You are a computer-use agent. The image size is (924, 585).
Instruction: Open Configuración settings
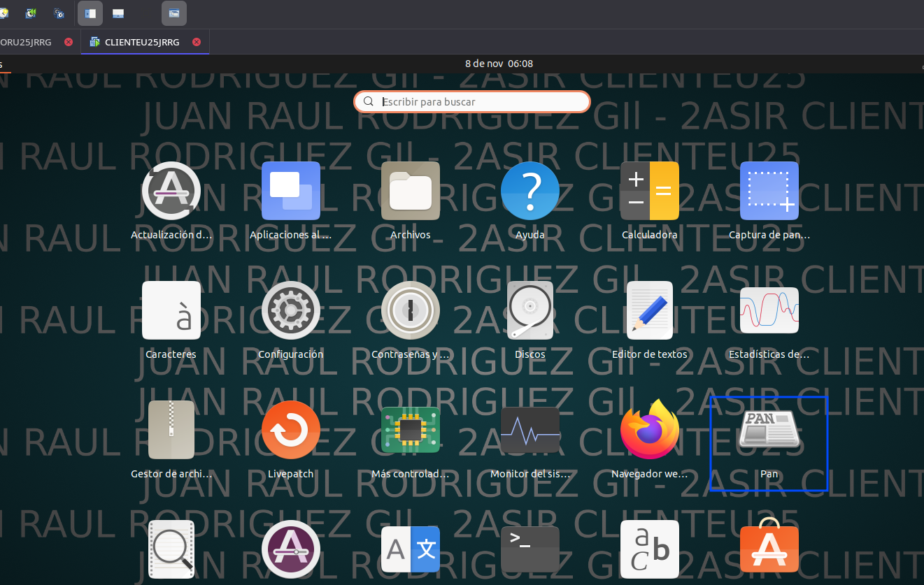point(291,310)
